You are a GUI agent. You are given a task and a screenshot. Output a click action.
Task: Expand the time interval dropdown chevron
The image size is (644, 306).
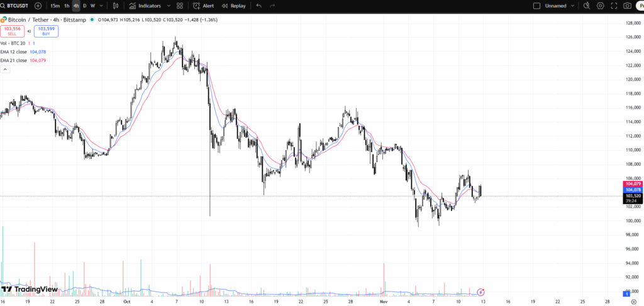pyautogui.click(x=102, y=6)
